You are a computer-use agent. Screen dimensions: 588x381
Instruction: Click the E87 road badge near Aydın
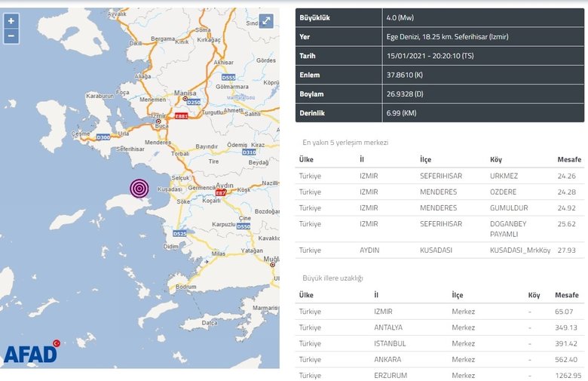tap(220, 193)
